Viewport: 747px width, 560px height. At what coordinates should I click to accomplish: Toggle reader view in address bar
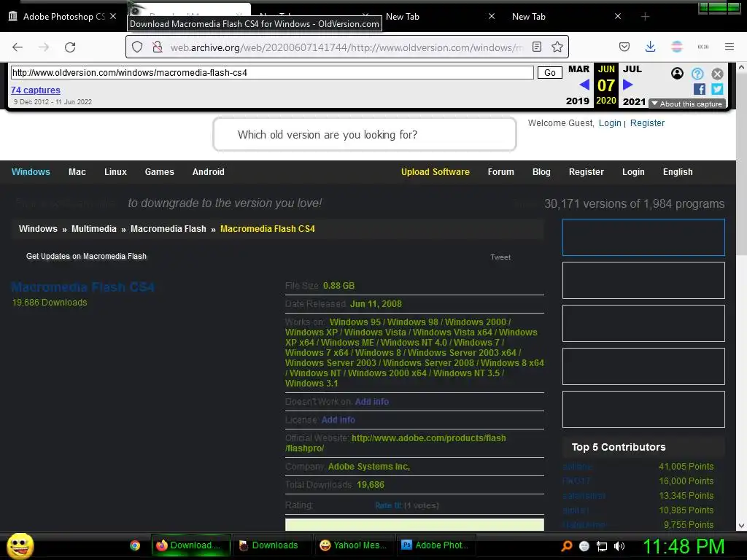[x=537, y=47]
